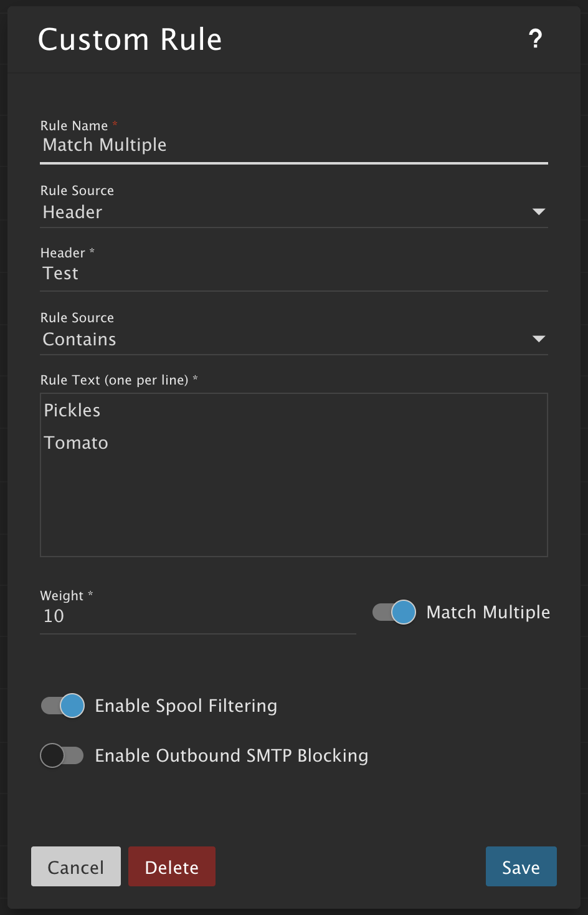Place cursor on the Tomato line
Image resolution: width=588 pixels, height=915 pixels.
(x=76, y=443)
